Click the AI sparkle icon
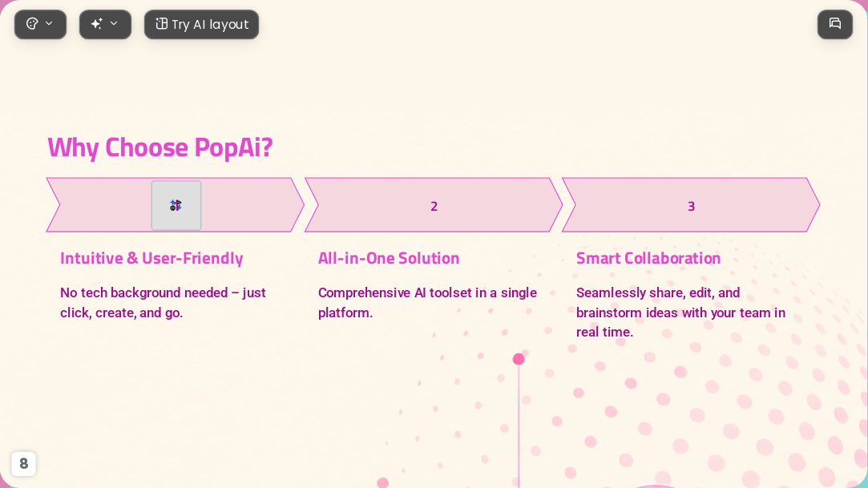 click(x=97, y=24)
